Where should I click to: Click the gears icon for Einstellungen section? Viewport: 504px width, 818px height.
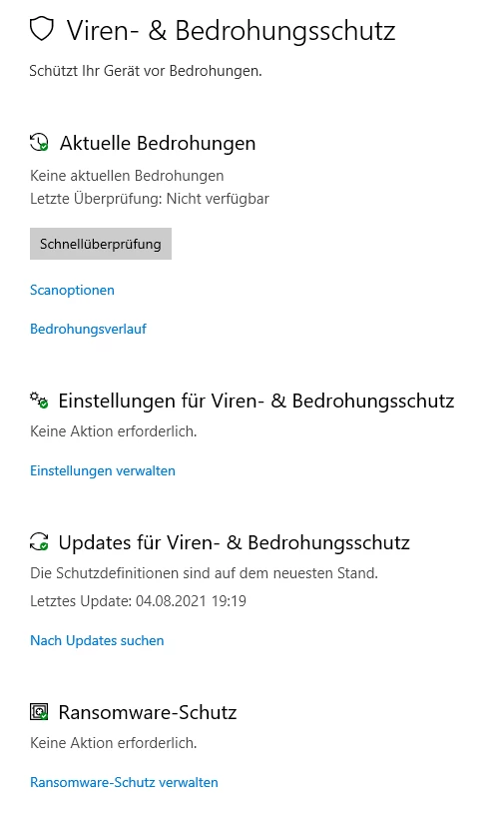39,401
